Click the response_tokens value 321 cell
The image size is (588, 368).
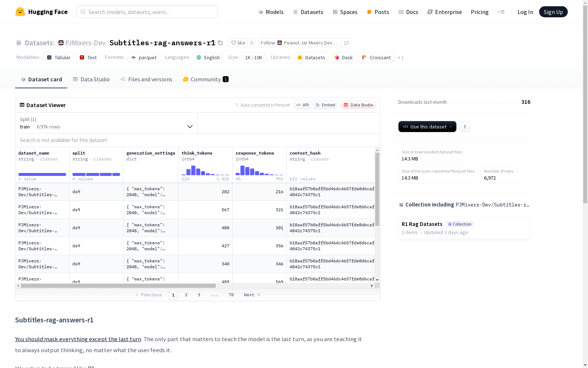click(259, 210)
